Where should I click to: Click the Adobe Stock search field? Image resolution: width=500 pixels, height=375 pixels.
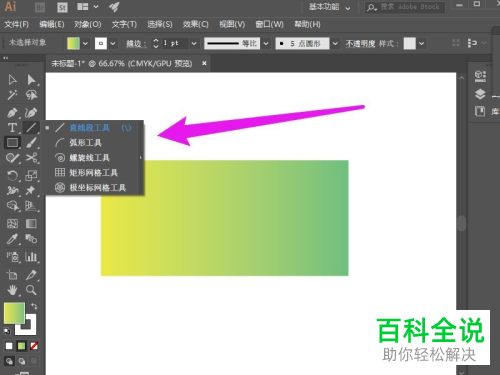(404, 7)
